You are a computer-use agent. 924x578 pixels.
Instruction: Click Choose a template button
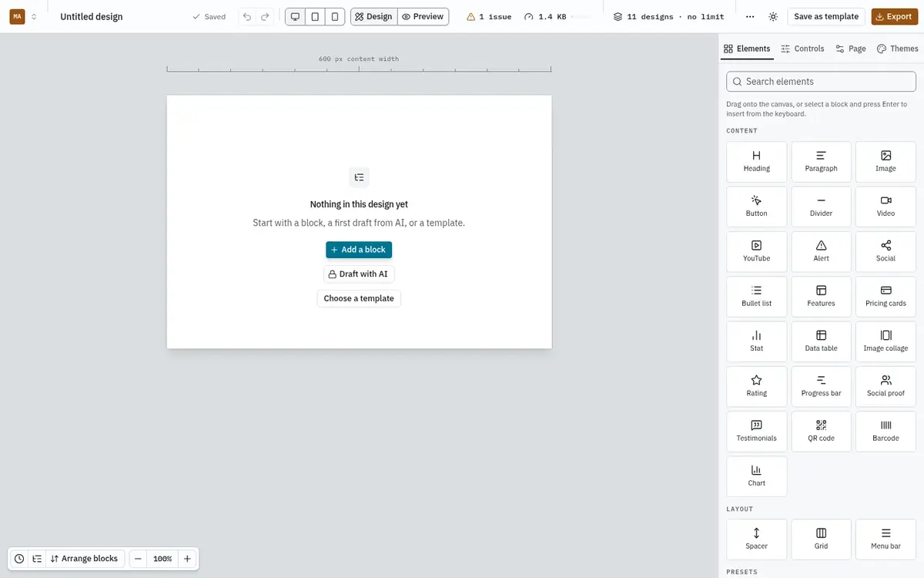[x=359, y=298]
